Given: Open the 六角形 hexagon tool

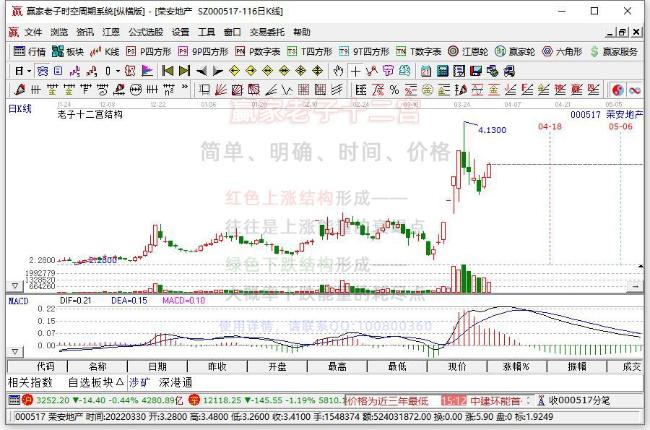Looking at the screenshot, I should 562,51.
